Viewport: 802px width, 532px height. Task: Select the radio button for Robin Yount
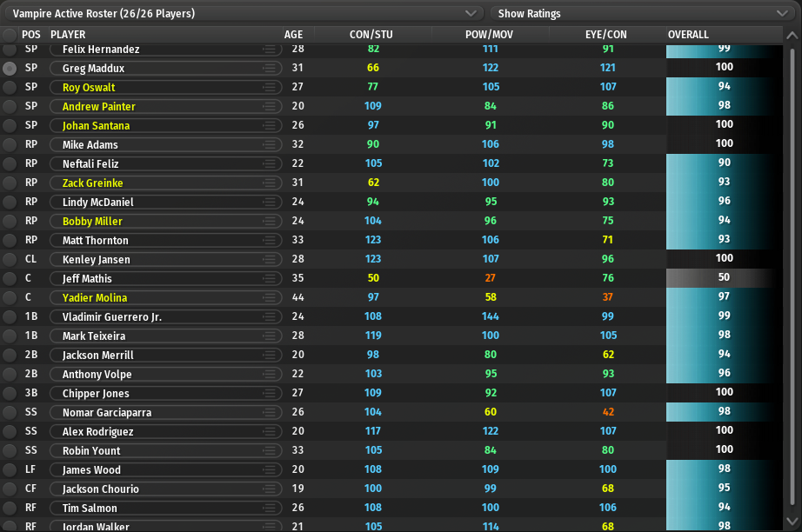coord(10,450)
